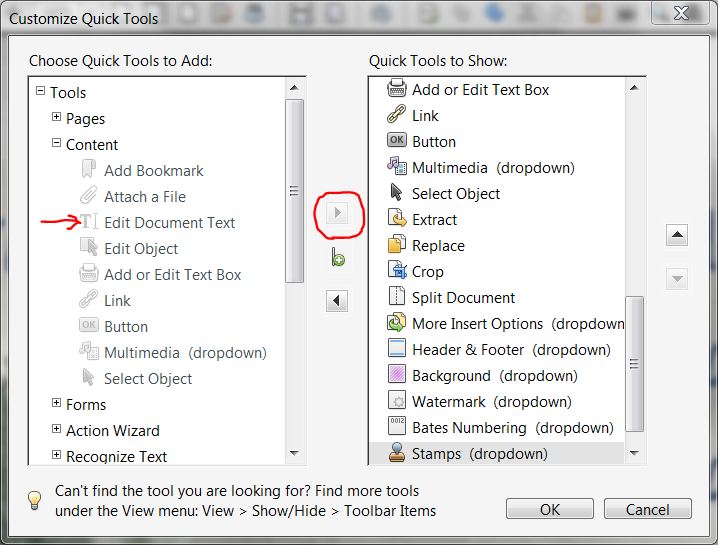Click the Select Object cursor icon in right list
718x545 pixels.
[x=396, y=192]
